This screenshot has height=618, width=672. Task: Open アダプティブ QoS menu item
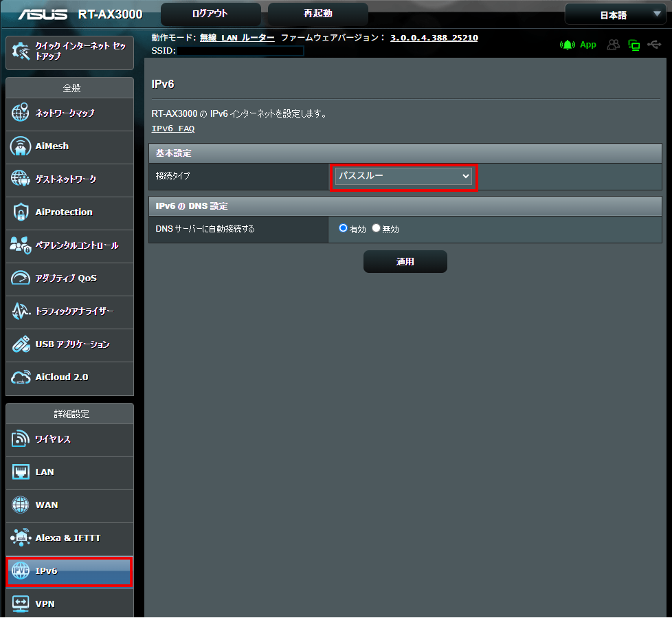click(x=69, y=280)
